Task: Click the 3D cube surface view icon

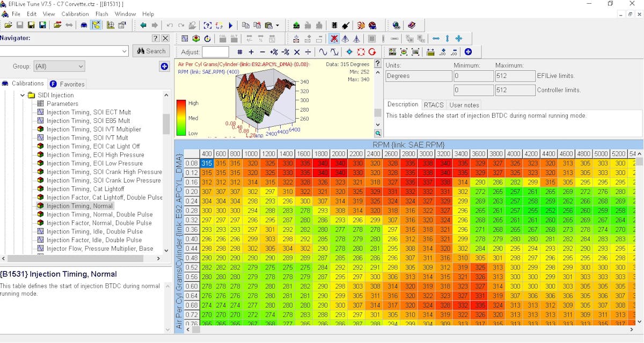Action: [x=196, y=39]
